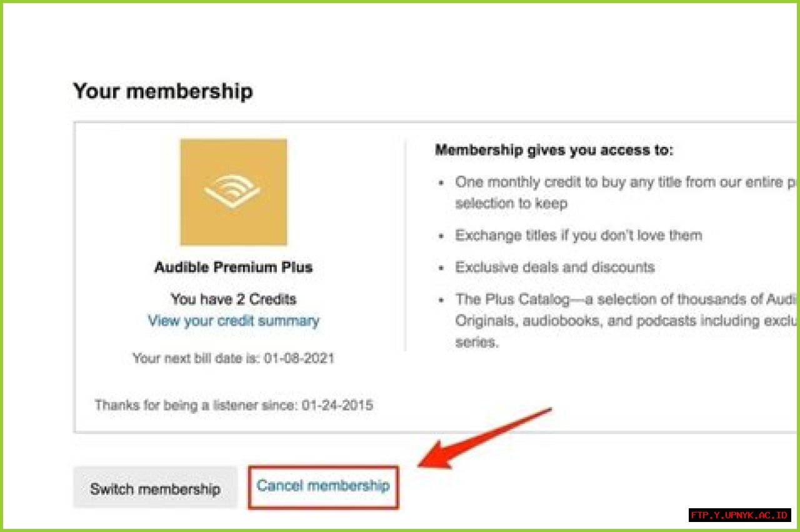Click the bullet beside 'The Plus Catalog' benefit
Image resolution: width=800 pixels, height=532 pixels.
(443, 299)
